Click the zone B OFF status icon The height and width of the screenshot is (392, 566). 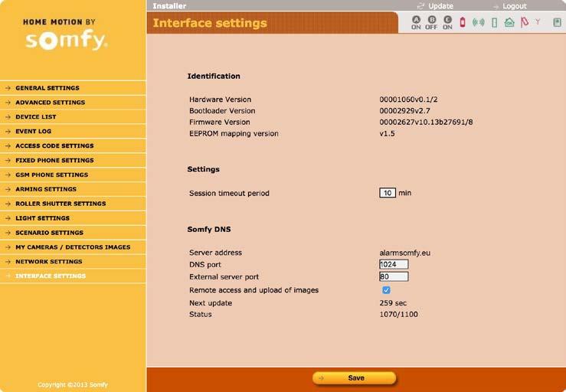click(431, 22)
